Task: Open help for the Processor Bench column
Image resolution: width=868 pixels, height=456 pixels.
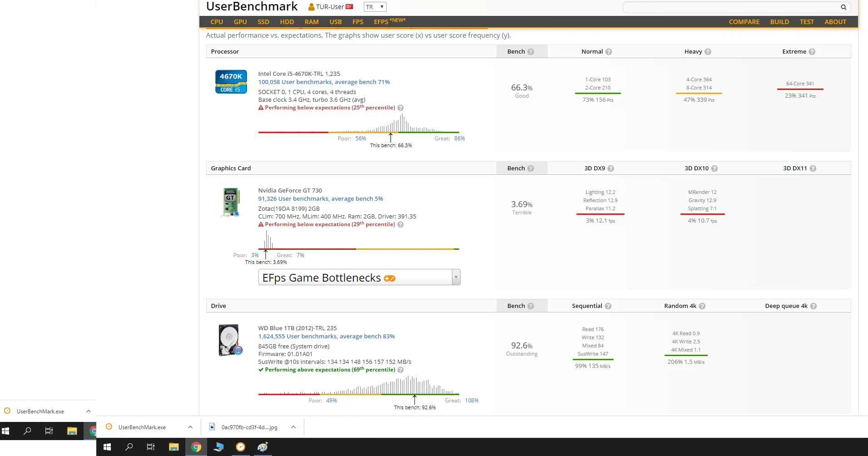Action: tap(531, 52)
